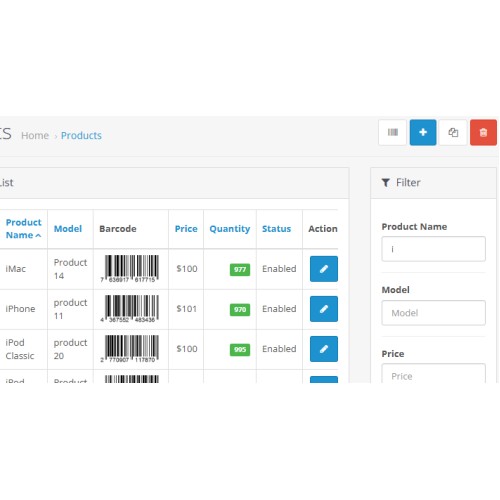Screen dimensions: 500x500
Task: Sort the list by Price column
Action: (186, 229)
